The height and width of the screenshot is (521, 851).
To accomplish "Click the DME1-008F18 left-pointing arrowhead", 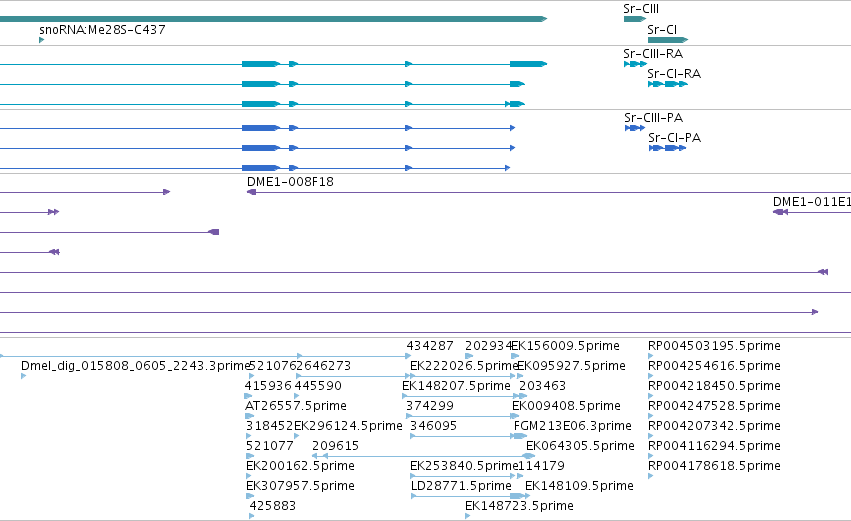I will pyautogui.click(x=251, y=192).
